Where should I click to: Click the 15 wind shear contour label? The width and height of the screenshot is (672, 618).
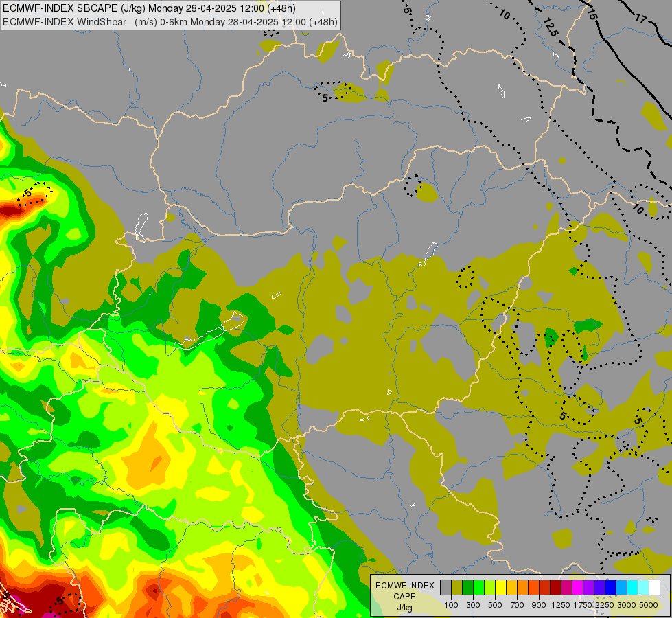point(592,14)
